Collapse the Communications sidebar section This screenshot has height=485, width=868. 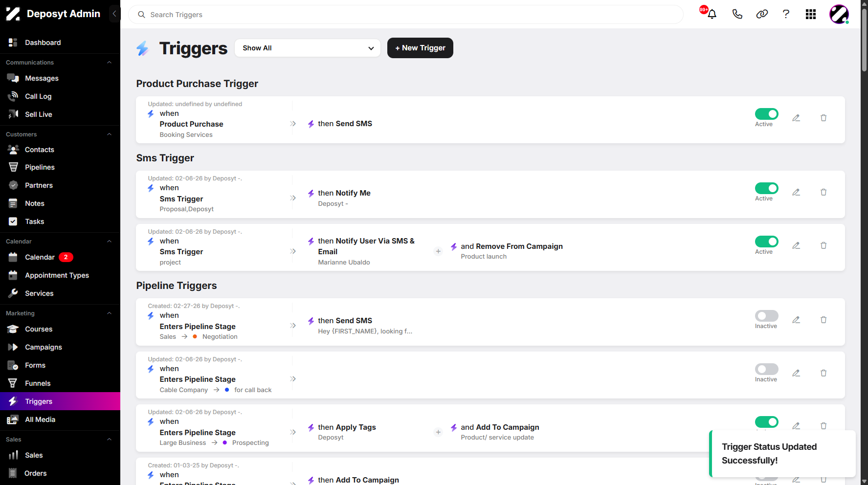click(109, 63)
